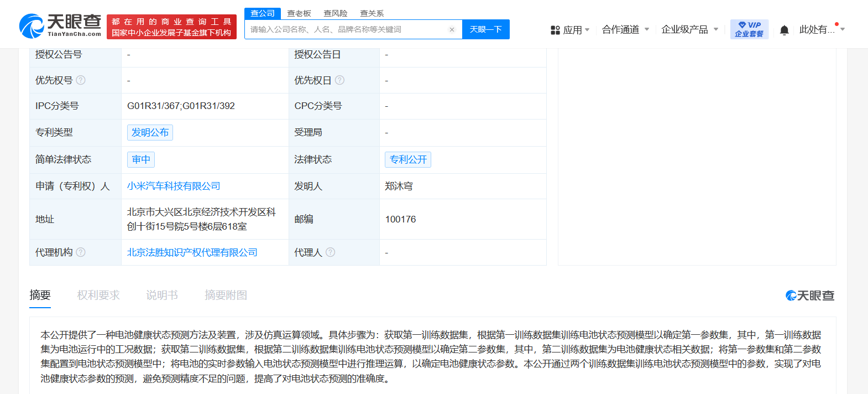
Task: Click the CPC分类号 label
Action: [x=318, y=106]
